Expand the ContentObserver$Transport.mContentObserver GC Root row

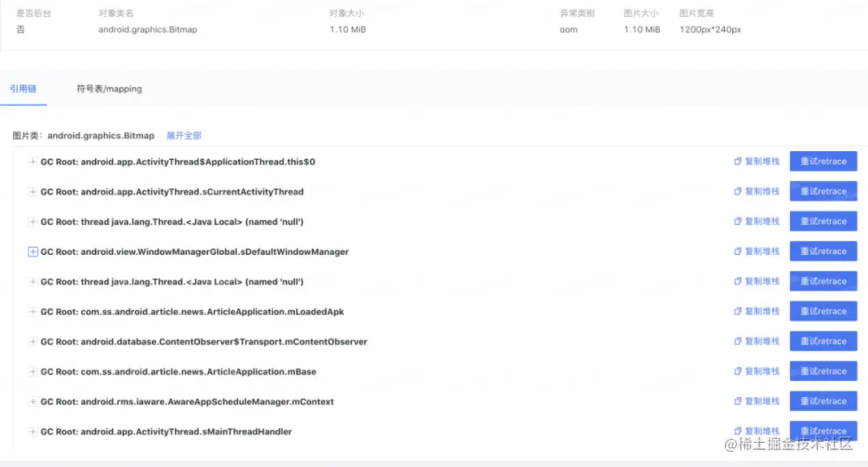pos(33,342)
